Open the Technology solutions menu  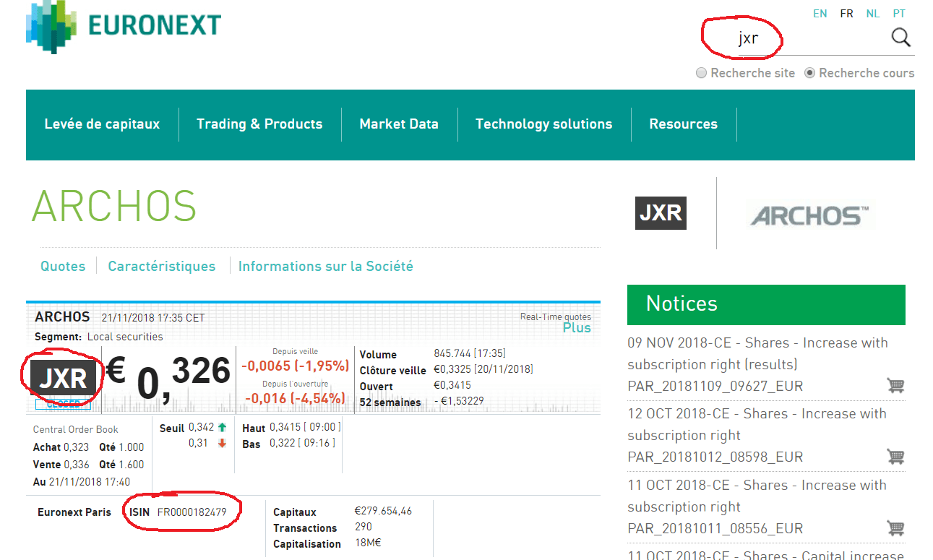pos(543,124)
